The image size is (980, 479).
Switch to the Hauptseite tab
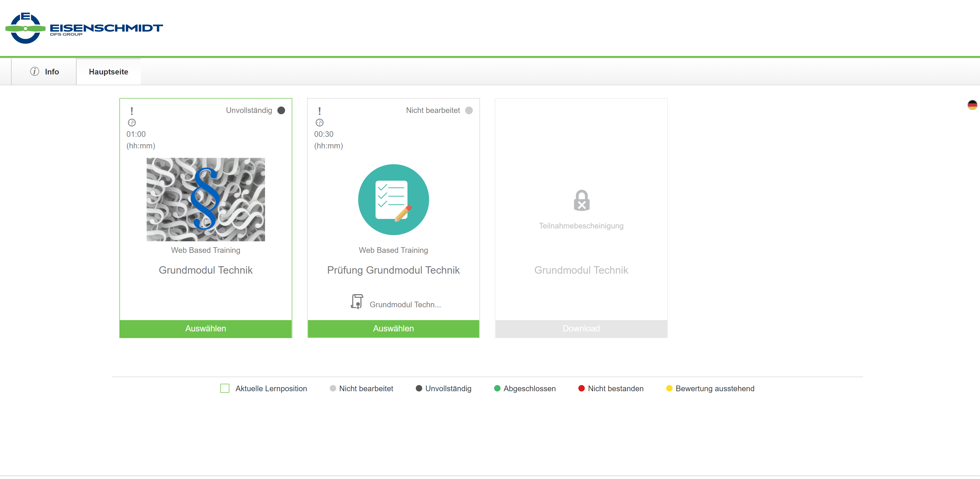pos(108,71)
